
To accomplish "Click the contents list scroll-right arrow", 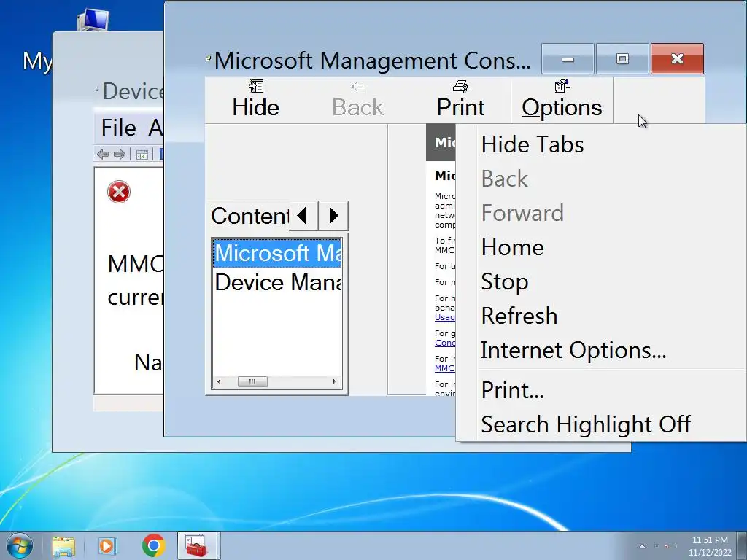I will 334,381.
